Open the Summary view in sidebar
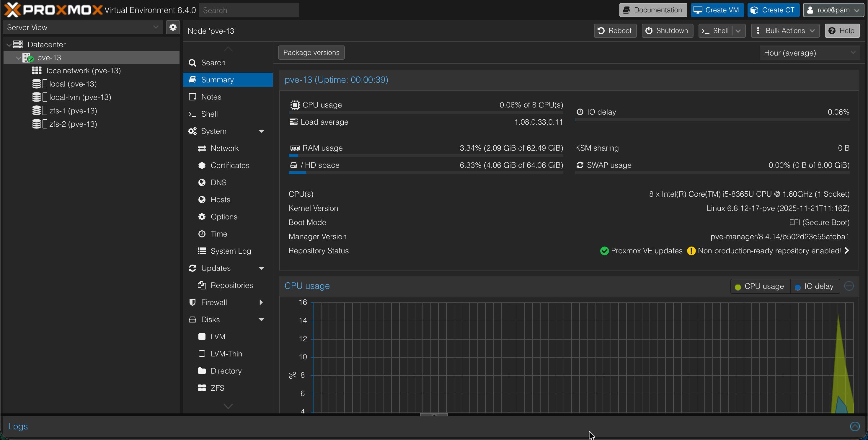Screen dimensions: 868x440 pyautogui.click(x=217, y=79)
